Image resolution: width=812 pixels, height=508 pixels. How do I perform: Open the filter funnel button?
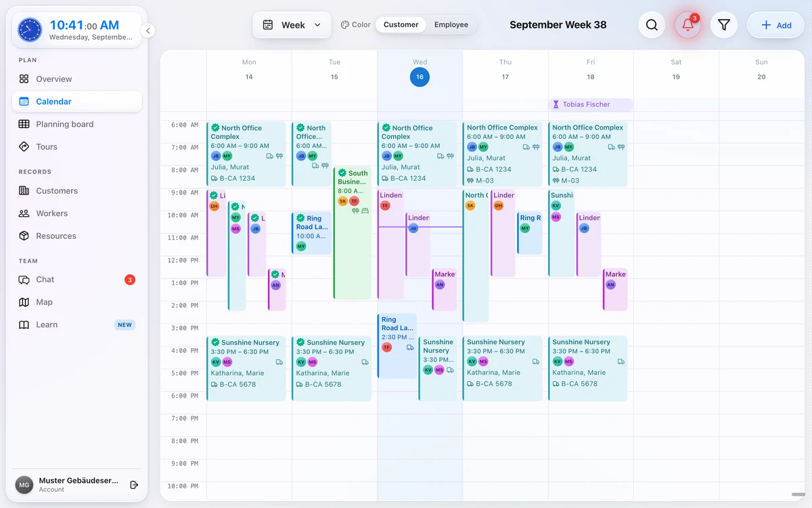click(x=724, y=25)
